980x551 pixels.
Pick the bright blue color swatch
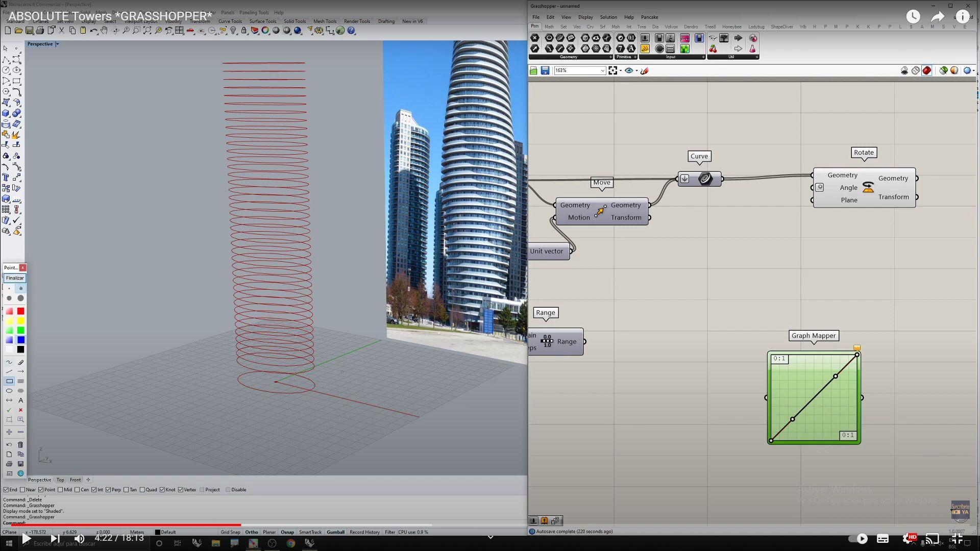click(20, 340)
